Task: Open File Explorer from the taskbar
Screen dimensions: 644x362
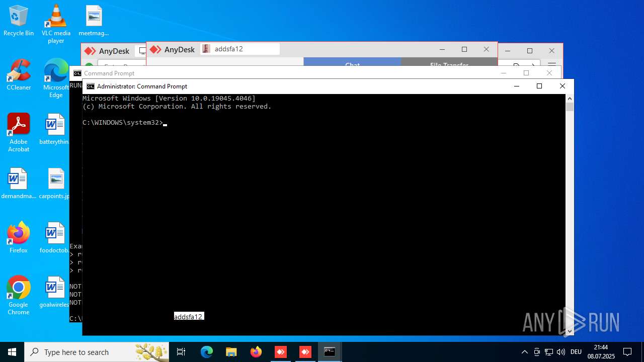Action: [x=231, y=352]
